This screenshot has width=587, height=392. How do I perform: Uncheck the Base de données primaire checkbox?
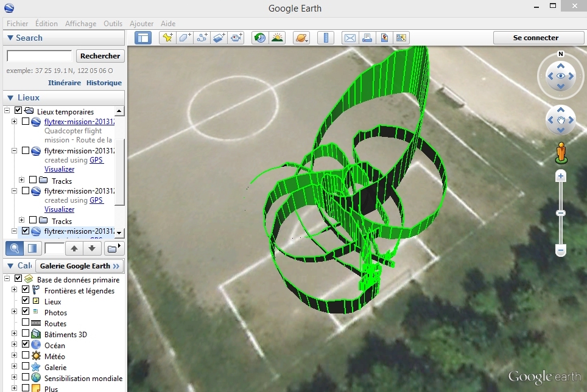18,278
